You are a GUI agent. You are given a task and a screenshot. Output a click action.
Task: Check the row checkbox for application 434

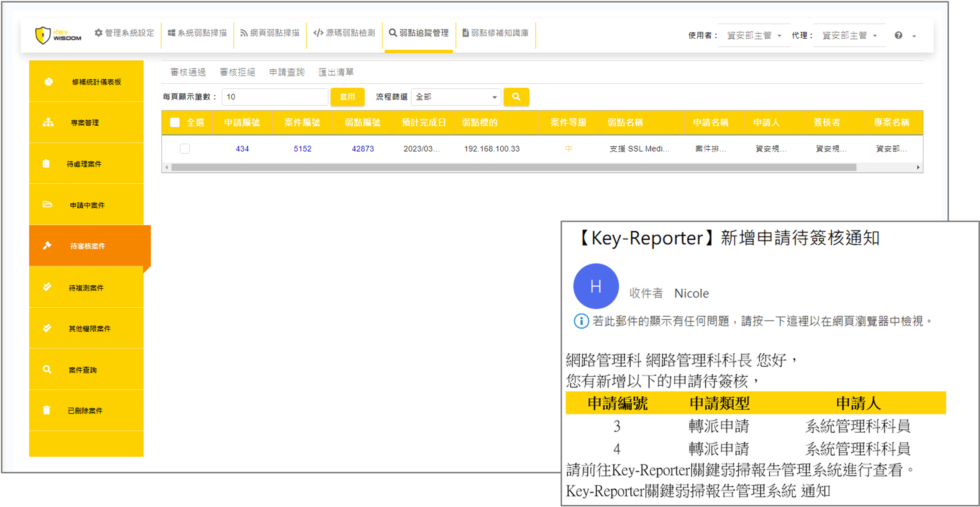[185, 148]
